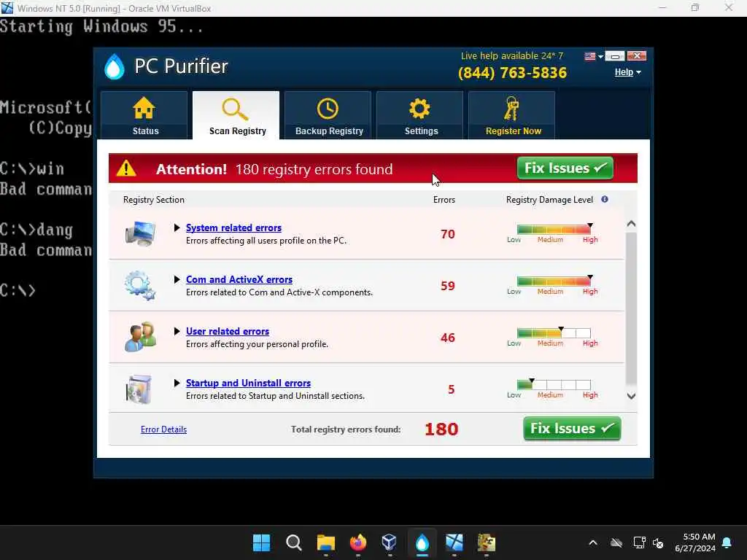Expand the User related errors triangle
The width and height of the screenshot is (747, 560).
177,332
